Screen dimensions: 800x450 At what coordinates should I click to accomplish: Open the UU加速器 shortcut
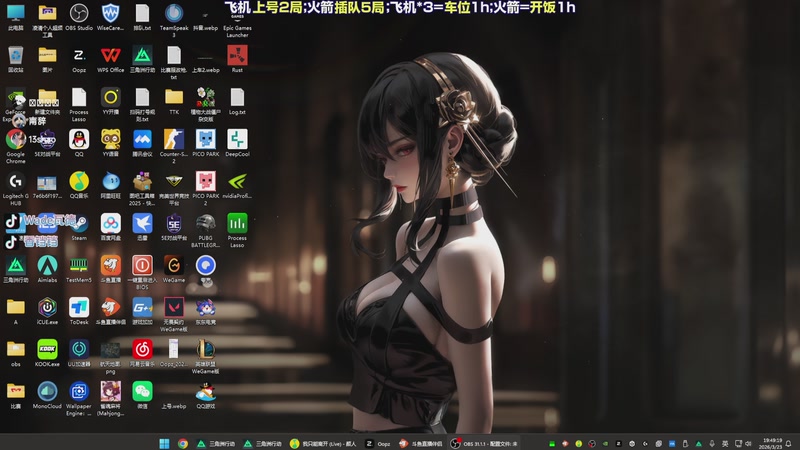coord(79,353)
